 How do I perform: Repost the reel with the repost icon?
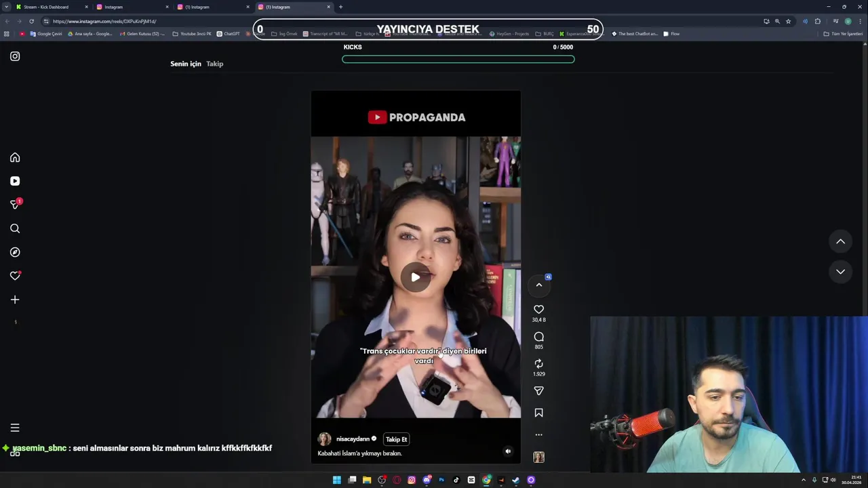point(538,364)
